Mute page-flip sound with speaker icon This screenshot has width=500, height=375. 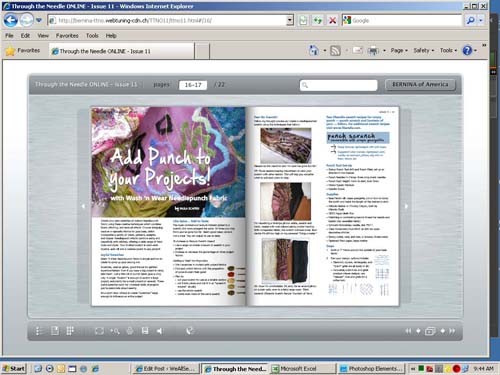(x=160, y=331)
